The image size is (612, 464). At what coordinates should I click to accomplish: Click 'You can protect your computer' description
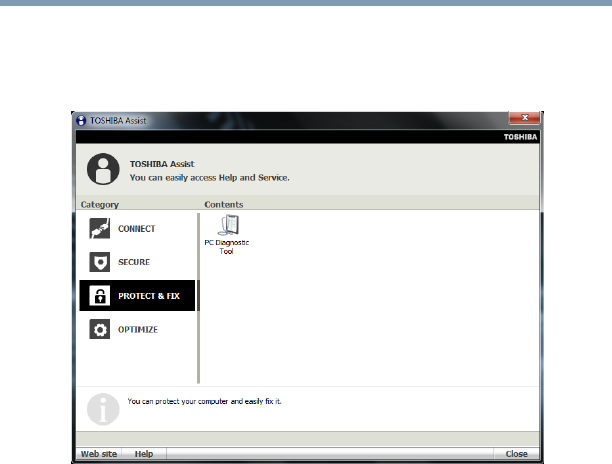(x=204, y=401)
